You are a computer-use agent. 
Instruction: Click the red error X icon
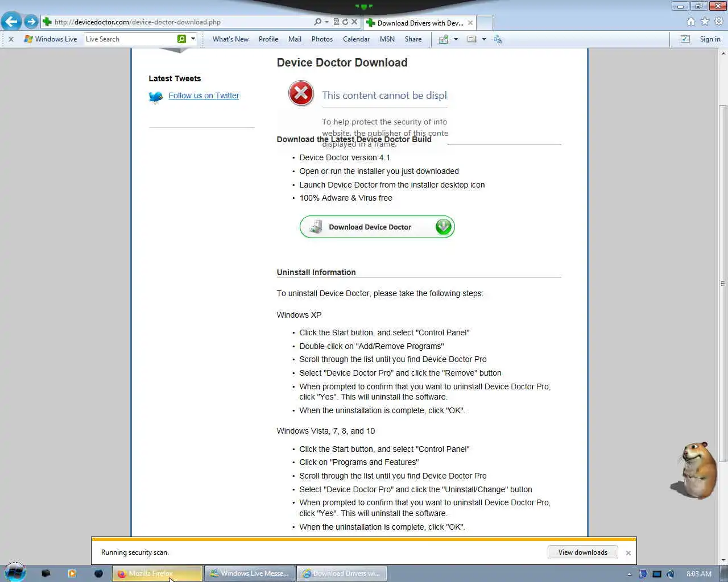[x=301, y=93]
